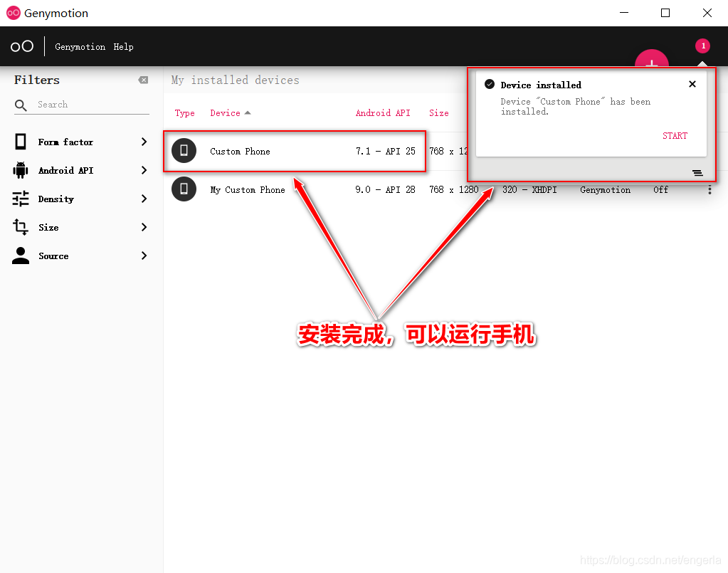The width and height of the screenshot is (728, 573).
Task: Maximize the Genymotion window
Action: 665,13
